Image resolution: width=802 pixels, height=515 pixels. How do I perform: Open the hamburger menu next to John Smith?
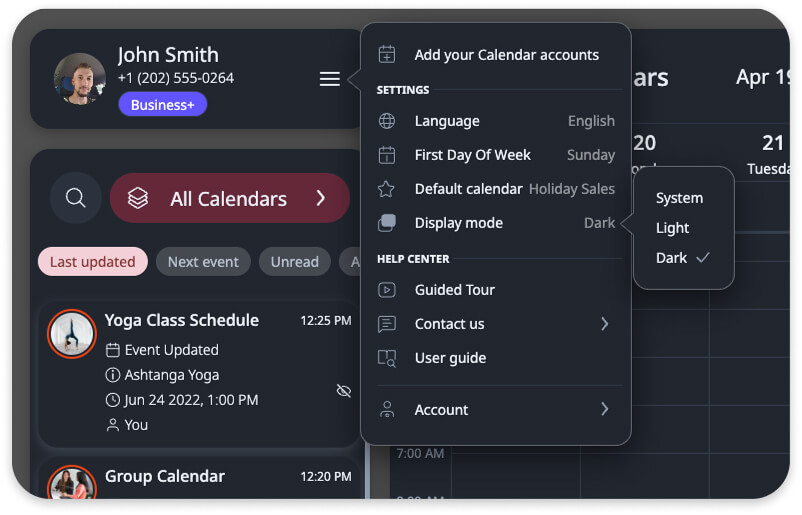point(329,79)
